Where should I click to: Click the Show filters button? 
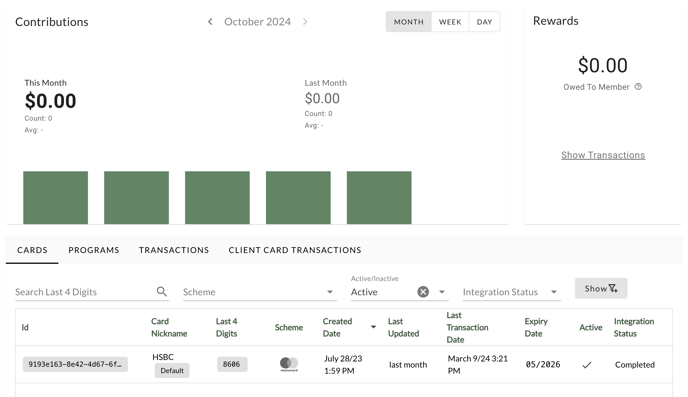[601, 288]
